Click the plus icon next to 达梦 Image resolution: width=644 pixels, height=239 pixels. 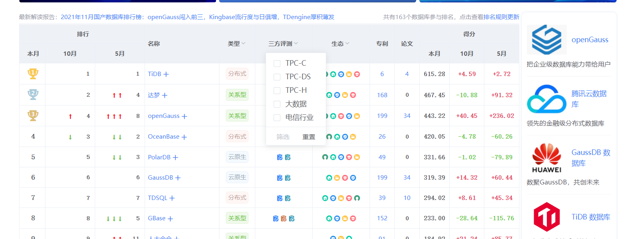[164, 95]
